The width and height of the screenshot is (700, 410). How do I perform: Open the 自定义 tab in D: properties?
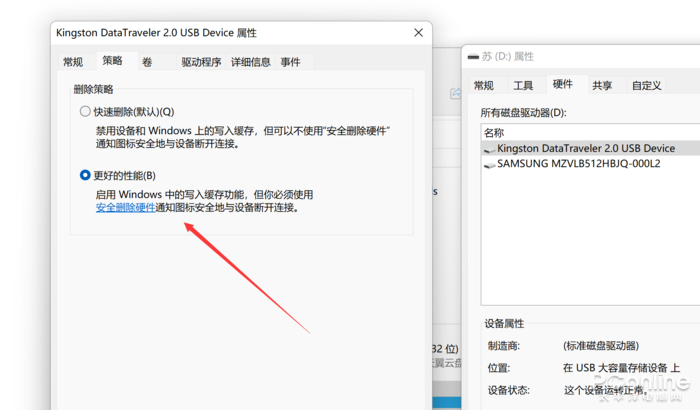click(646, 85)
